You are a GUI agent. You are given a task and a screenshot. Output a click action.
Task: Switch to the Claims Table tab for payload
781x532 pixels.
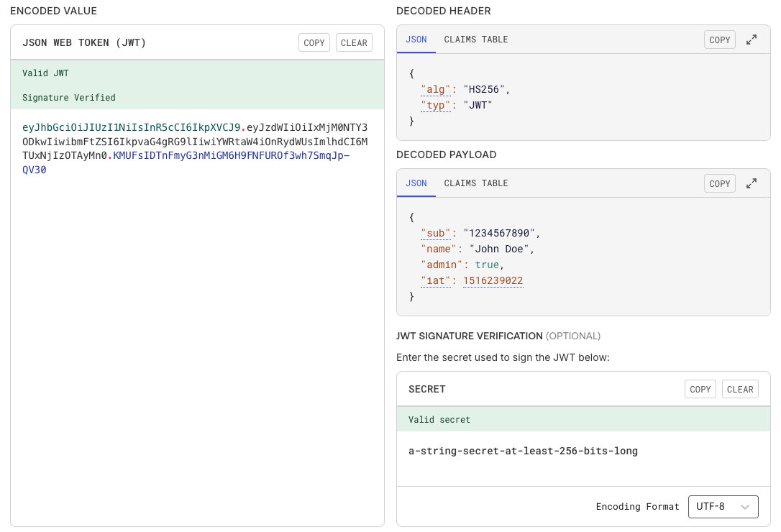(x=475, y=183)
